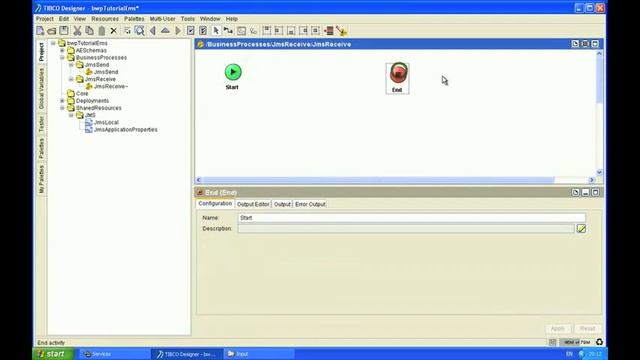Click the Description edit pencil icon

[581, 229]
